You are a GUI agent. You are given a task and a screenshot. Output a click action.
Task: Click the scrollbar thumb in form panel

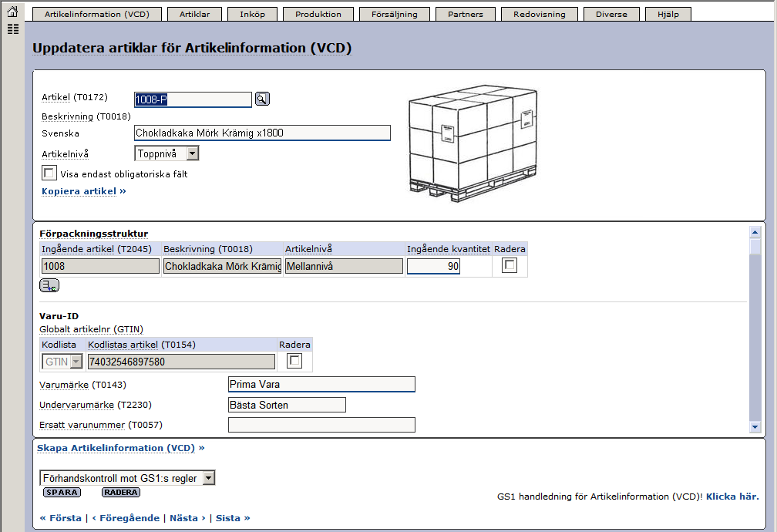coord(755,247)
